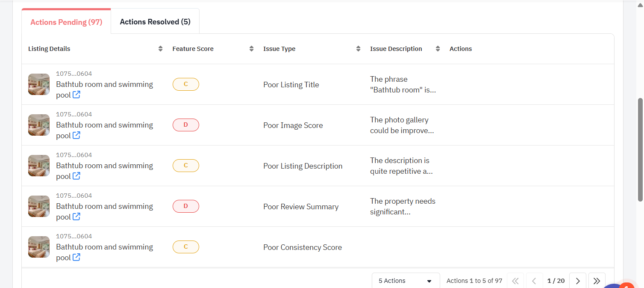The width and height of the screenshot is (644, 288).
Task: Switch to Actions Pending tab
Action: click(x=66, y=22)
